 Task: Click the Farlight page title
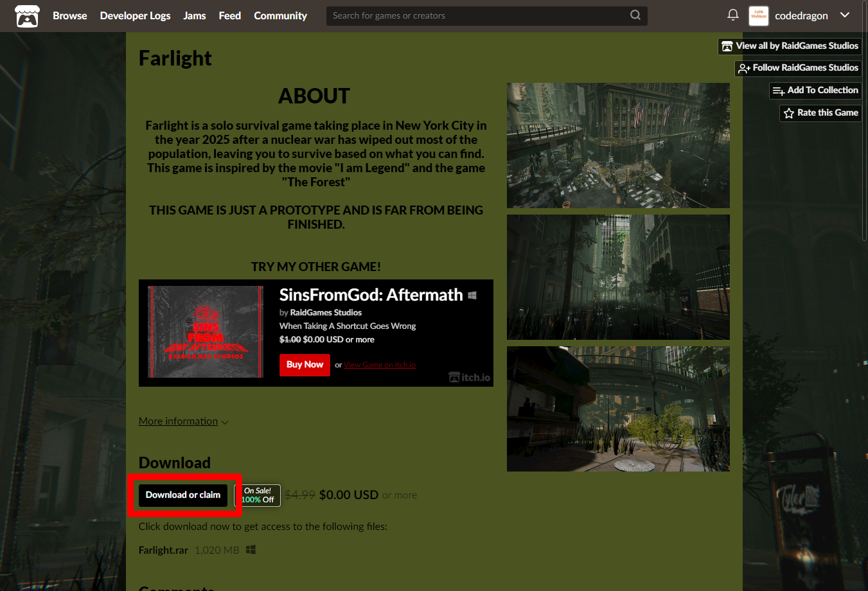click(x=175, y=58)
